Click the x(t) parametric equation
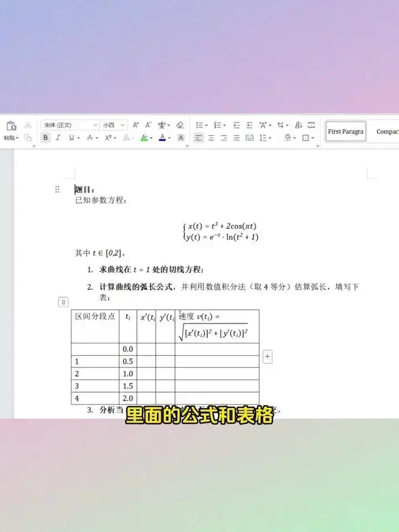This screenshot has width=399, height=532. 222,226
